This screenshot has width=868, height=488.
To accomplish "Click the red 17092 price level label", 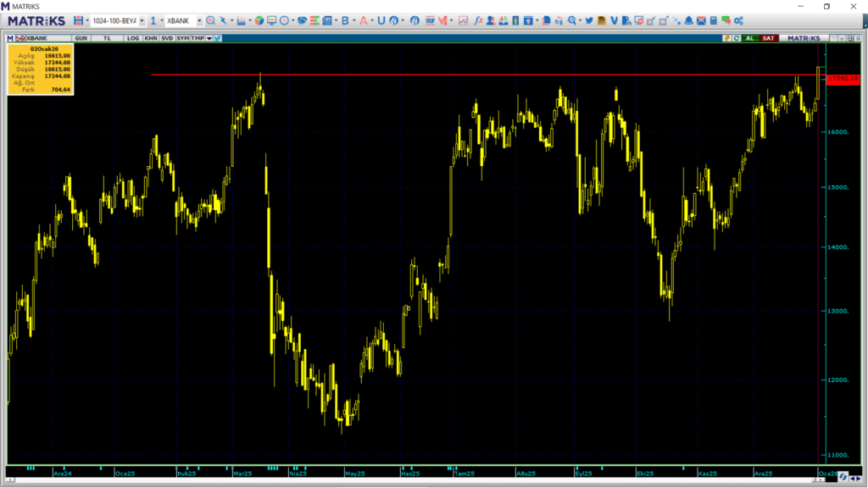I will 844,78.
